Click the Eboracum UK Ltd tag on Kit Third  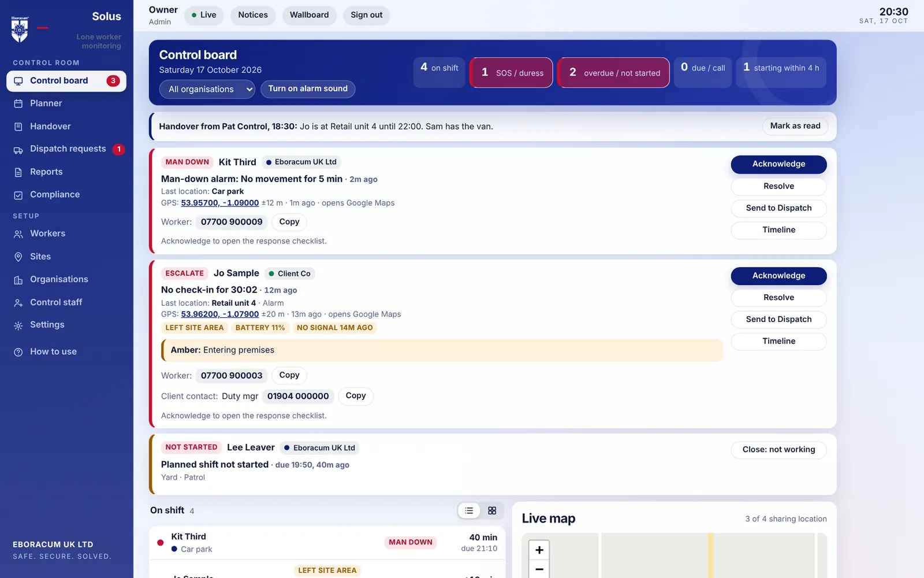301,162
